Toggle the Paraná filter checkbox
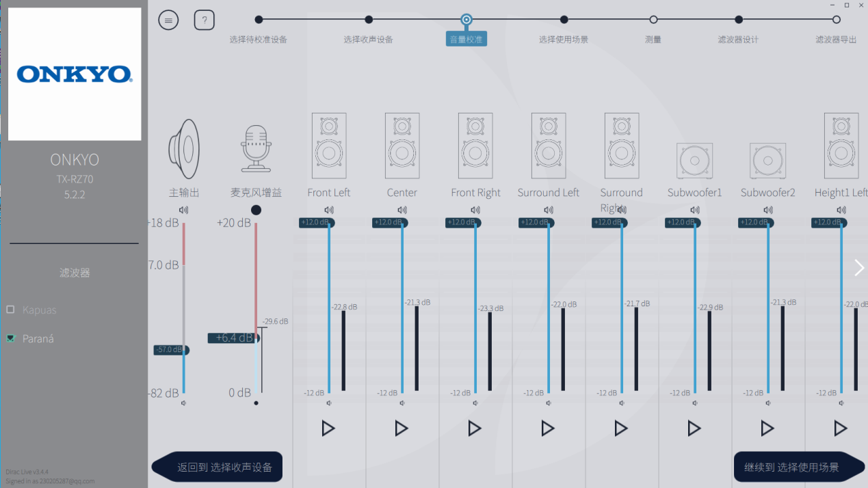 pos(10,338)
